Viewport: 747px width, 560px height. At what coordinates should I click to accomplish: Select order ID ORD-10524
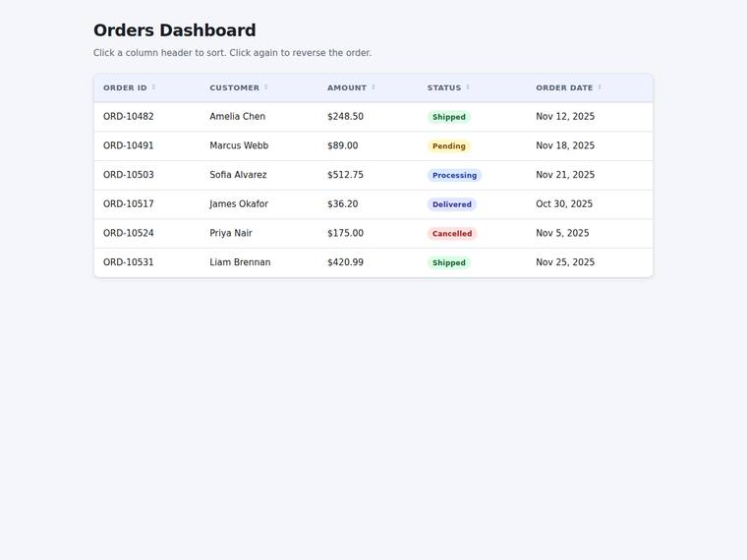(129, 233)
